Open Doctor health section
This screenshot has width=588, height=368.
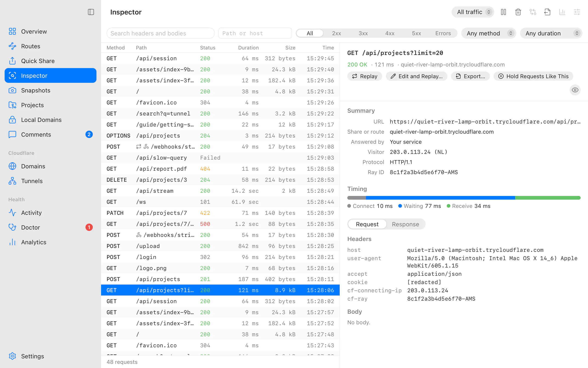tap(51, 227)
